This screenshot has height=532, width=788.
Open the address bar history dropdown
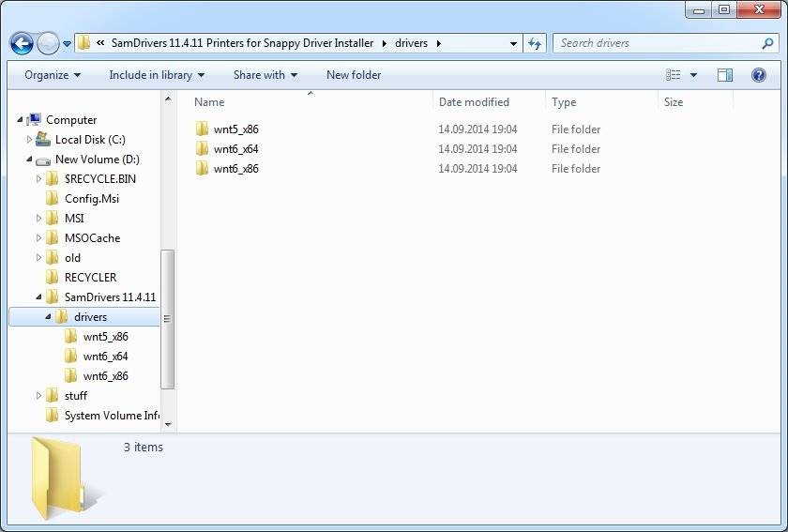513,44
